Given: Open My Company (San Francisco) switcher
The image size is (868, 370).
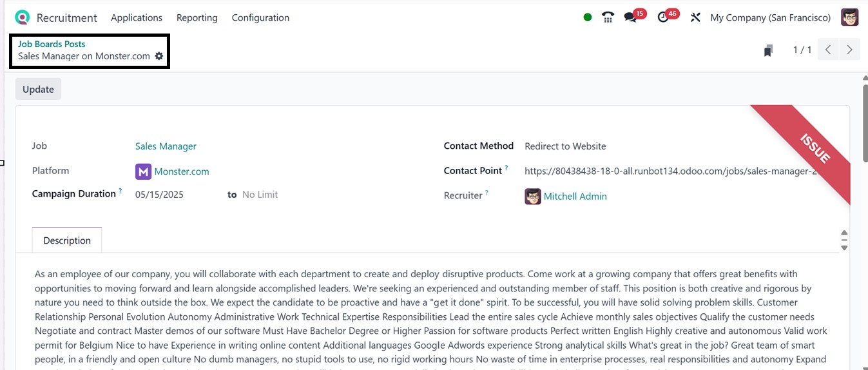Looking at the screenshot, I should 770,17.
